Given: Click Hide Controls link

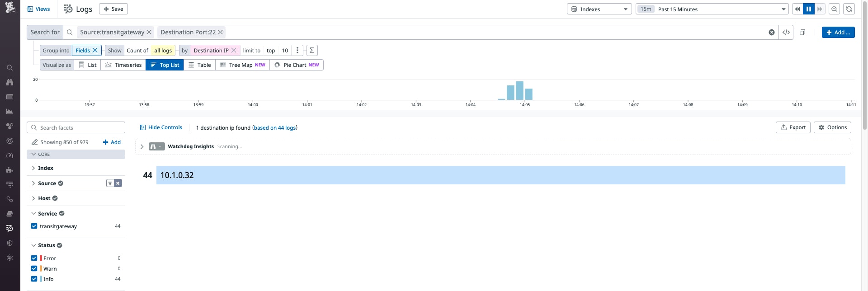Looking at the screenshot, I should click(x=161, y=127).
